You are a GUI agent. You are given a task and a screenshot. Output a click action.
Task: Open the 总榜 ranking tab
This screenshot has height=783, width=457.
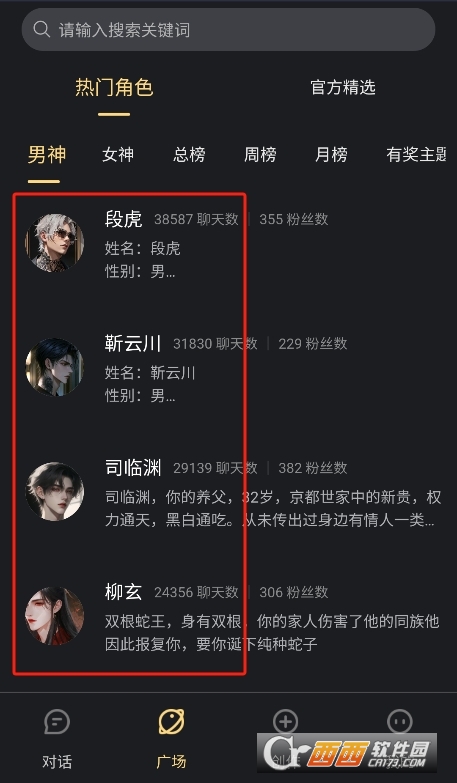point(189,154)
